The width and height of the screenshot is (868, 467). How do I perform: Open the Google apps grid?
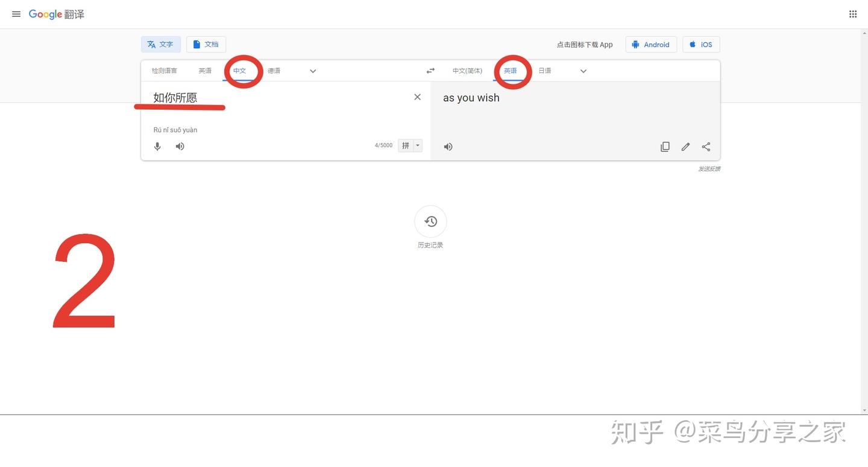(x=853, y=14)
